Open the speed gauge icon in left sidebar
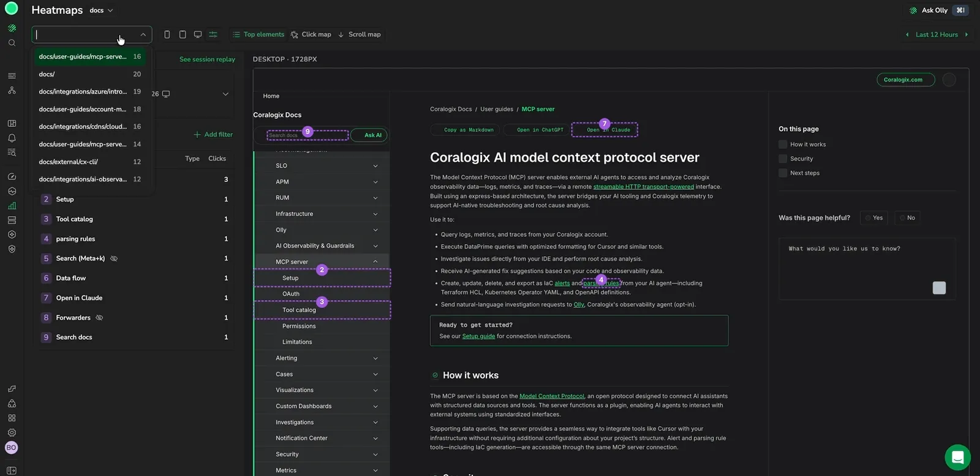 [12, 176]
